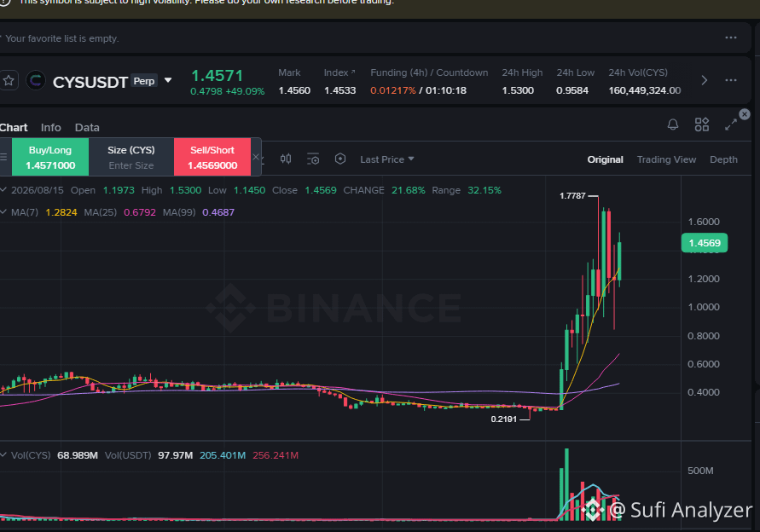The image size is (760, 532).
Task: Collapse the MA indicator row chevron
Action: point(3,212)
